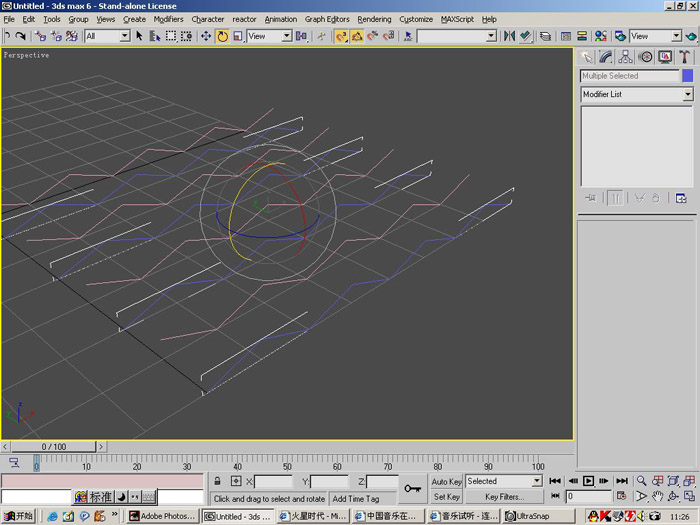Click Select and Manipulate icon
The height and width of the screenshot is (525, 700).
click(321, 36)
